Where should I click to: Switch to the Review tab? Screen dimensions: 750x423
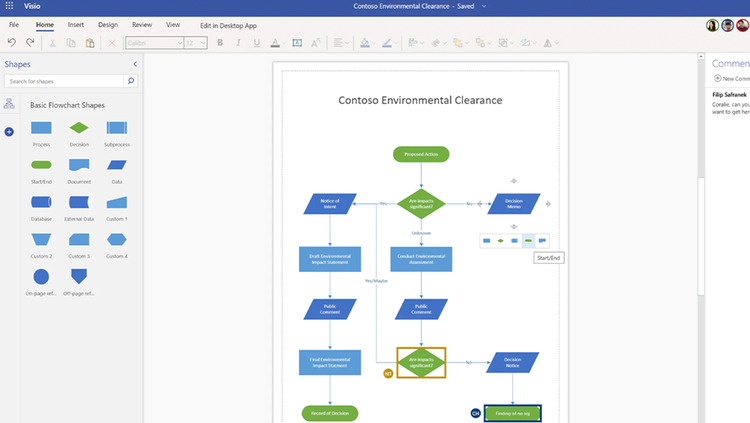[142, 25]
